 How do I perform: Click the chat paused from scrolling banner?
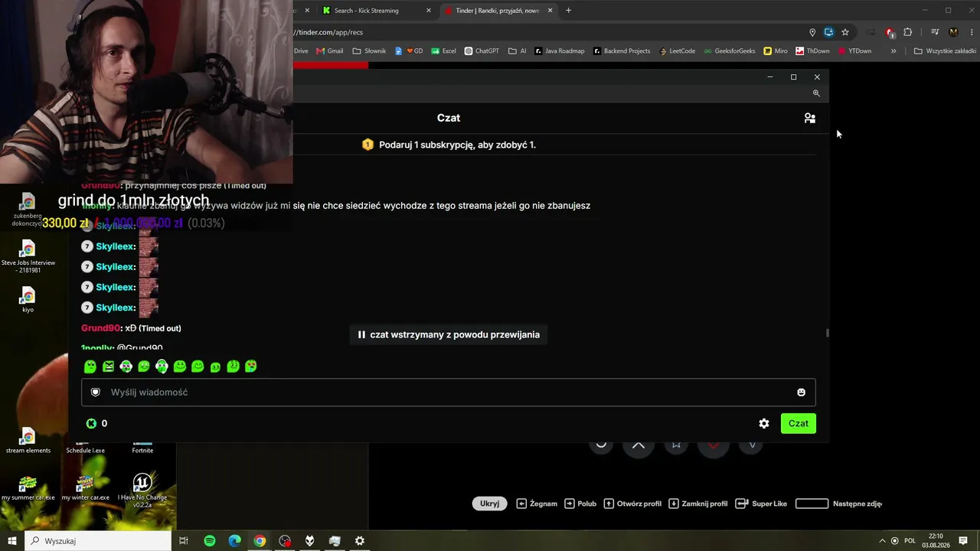click(449, 334)
